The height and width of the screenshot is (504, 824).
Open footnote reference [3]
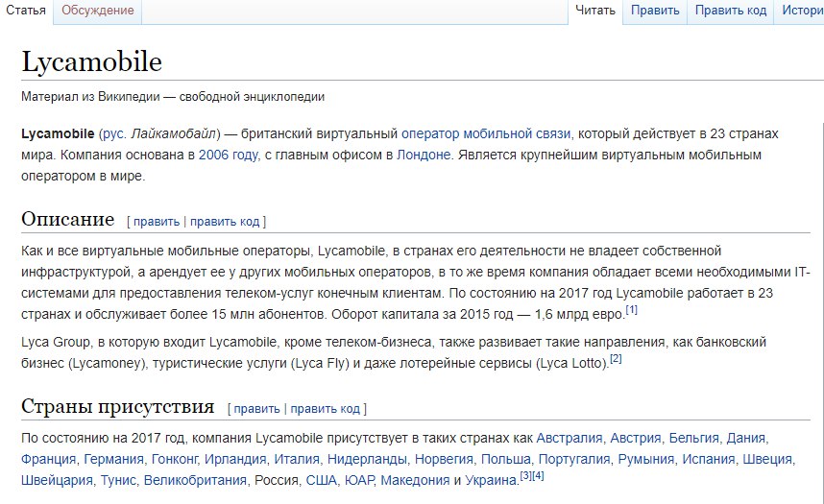[525, 475]
